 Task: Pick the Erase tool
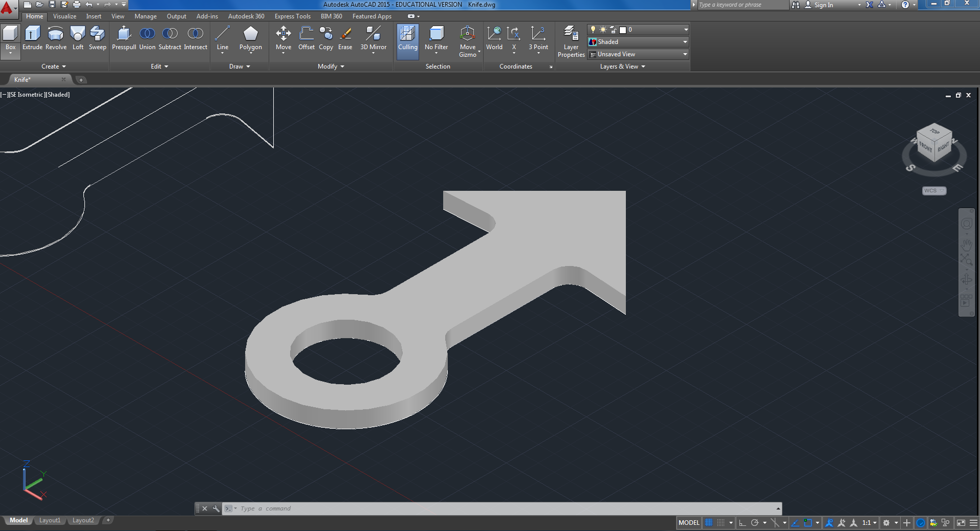(x=345, y=38)
